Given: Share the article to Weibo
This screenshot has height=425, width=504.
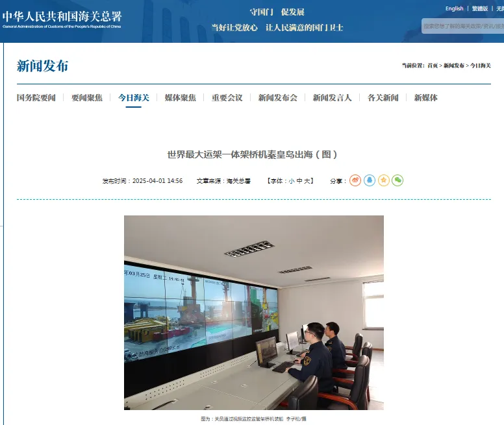Looking at the screenshot, I should tap(355, 180).
